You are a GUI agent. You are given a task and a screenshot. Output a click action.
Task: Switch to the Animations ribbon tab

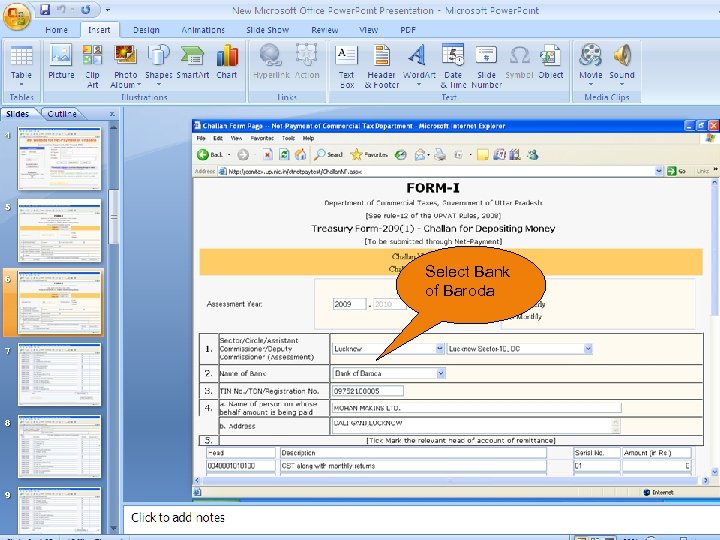pos(202,30)
